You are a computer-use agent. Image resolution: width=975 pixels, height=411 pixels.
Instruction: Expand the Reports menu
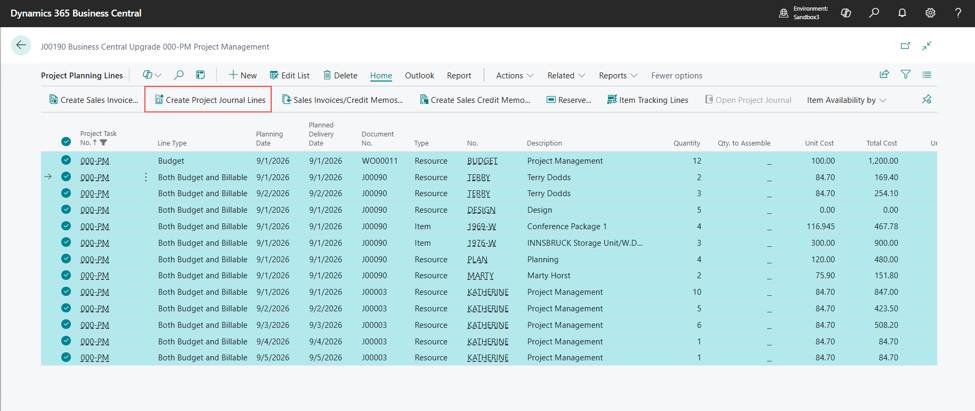click(x=618, y=75)
